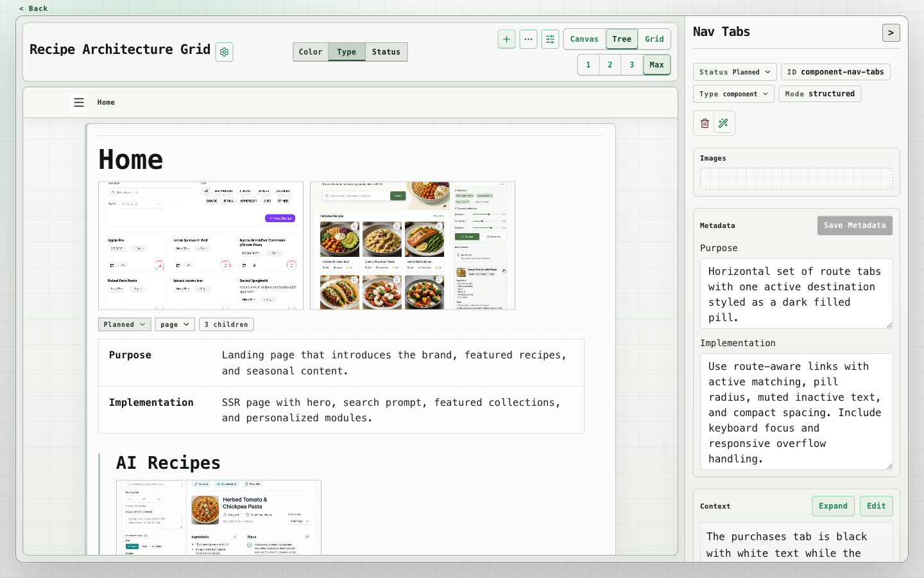Open the Planned status dropdown on Home
Screen dimensions: 924x578
pyautogui.click(x=124, y=324)
